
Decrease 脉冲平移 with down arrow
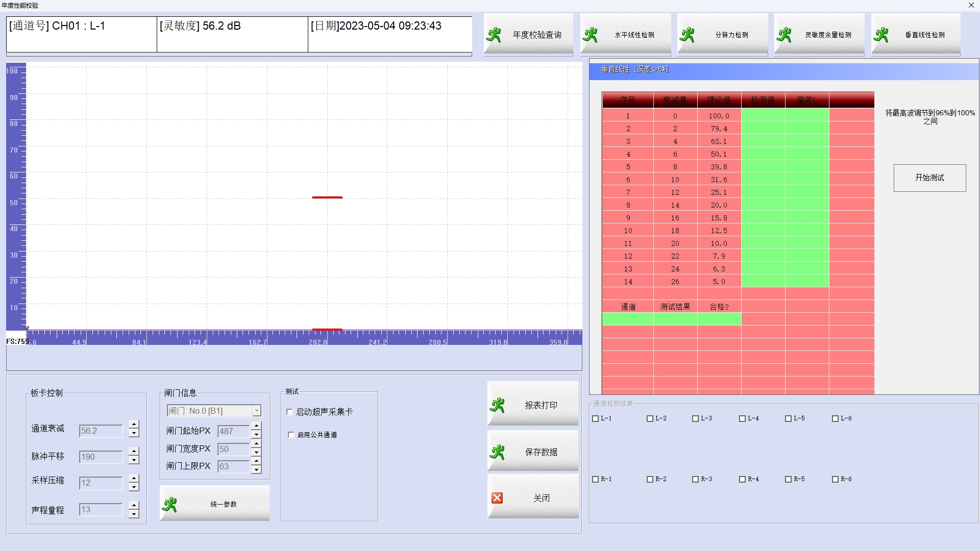(x=134, y=460)
